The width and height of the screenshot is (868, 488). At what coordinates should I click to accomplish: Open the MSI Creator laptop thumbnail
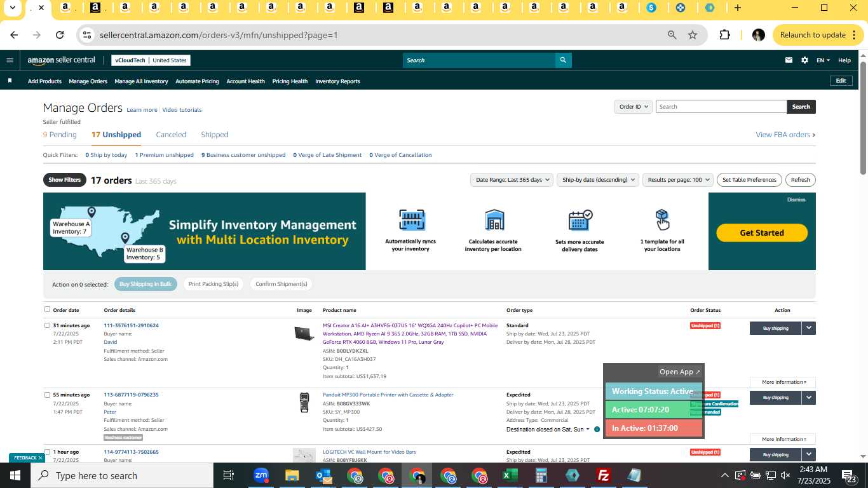tap(304, 333)
